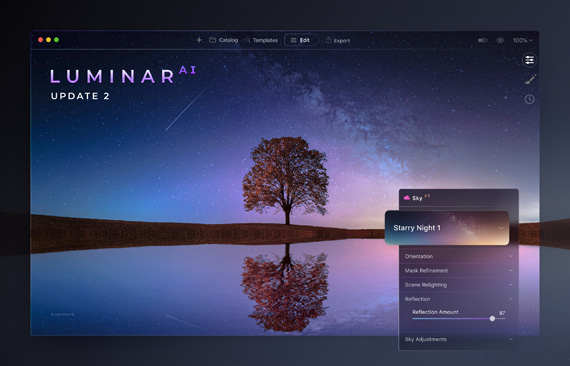Image resolution: width=570 pixels, height=366 pixels.
Task: Maximize window with the green button
Action: [57, 40]
